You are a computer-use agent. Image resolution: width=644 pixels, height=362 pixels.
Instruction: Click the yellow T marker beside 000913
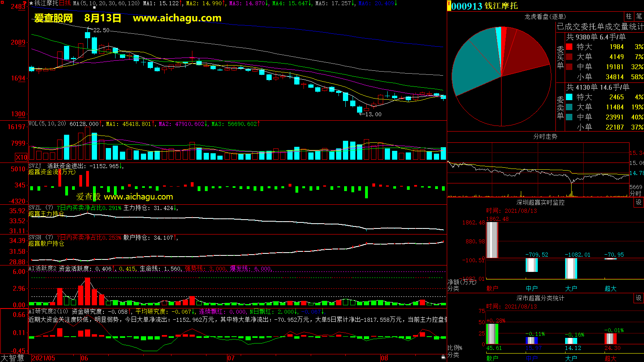(449, 6)
